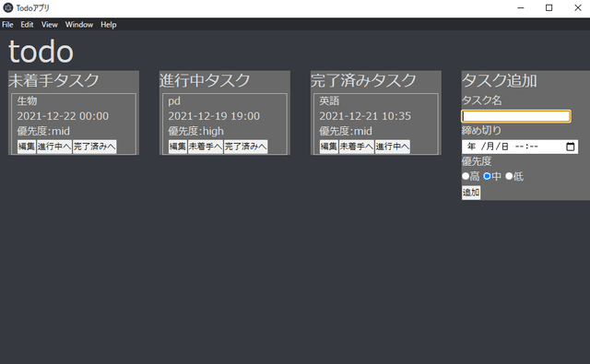Close the Todoアプリ window

(x=578, y=7)
